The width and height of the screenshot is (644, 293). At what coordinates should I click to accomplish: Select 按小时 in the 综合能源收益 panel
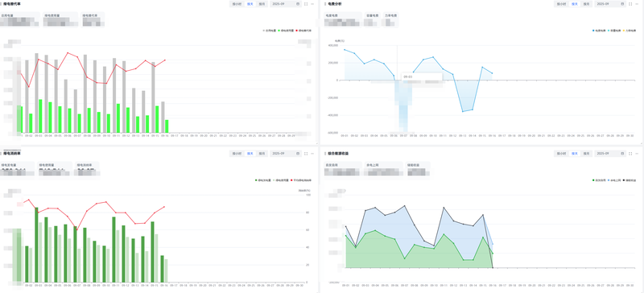tap(560, 153)
